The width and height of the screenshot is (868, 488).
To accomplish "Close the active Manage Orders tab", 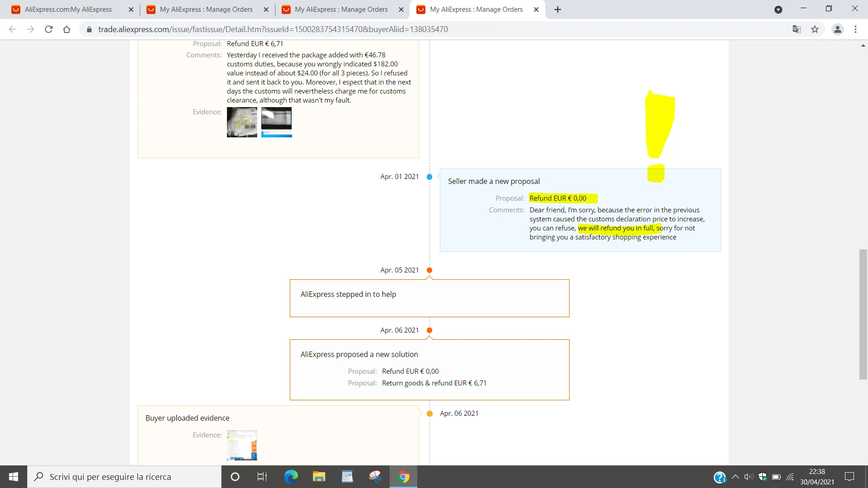I will [x=536, y=9].
